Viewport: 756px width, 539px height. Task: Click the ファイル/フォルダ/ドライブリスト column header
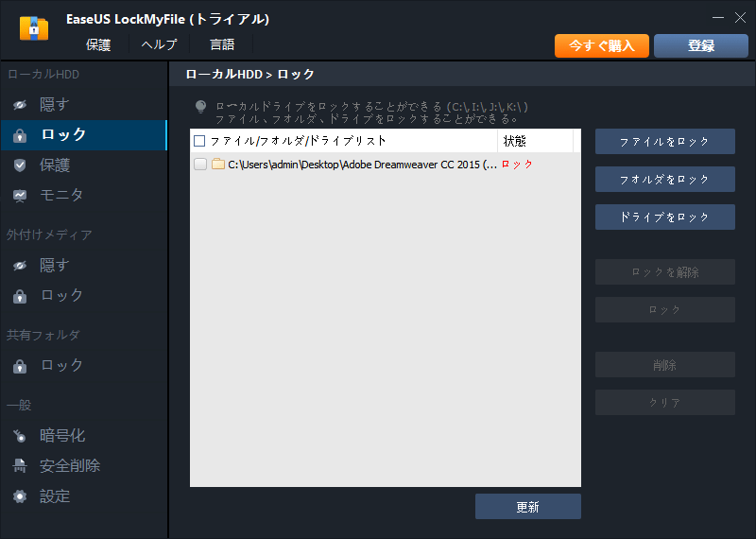point(344,141)
